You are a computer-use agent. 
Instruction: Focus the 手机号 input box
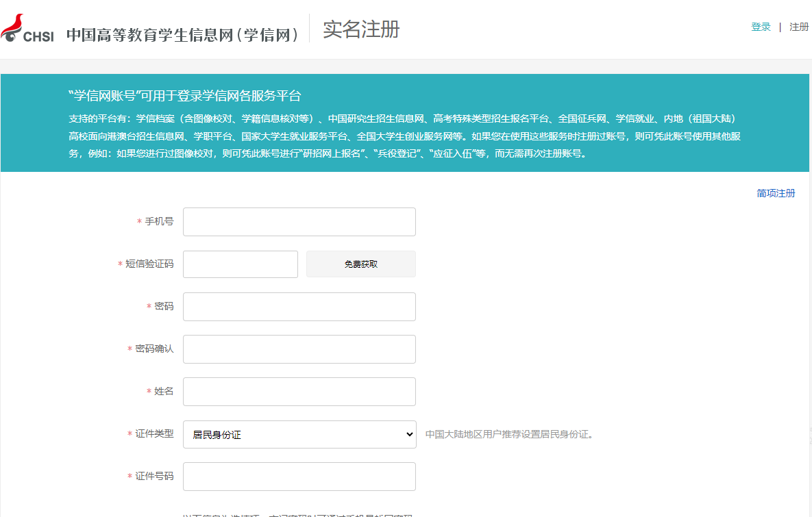pos(299,222)
